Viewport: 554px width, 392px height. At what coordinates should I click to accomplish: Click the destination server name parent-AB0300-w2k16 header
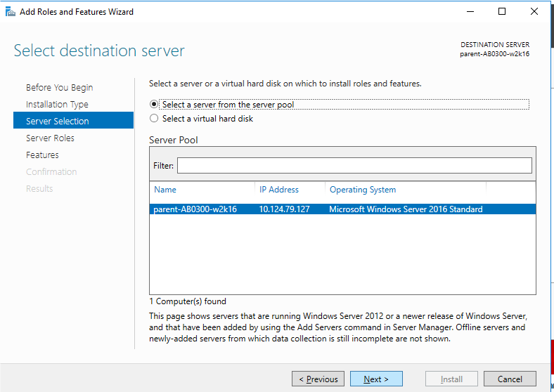click(494, 54)
